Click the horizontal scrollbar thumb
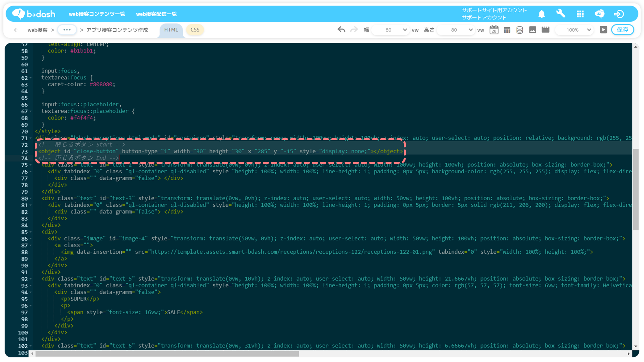Image resolution: width=644 pixels, height=362 pixels. coord(167,354)
